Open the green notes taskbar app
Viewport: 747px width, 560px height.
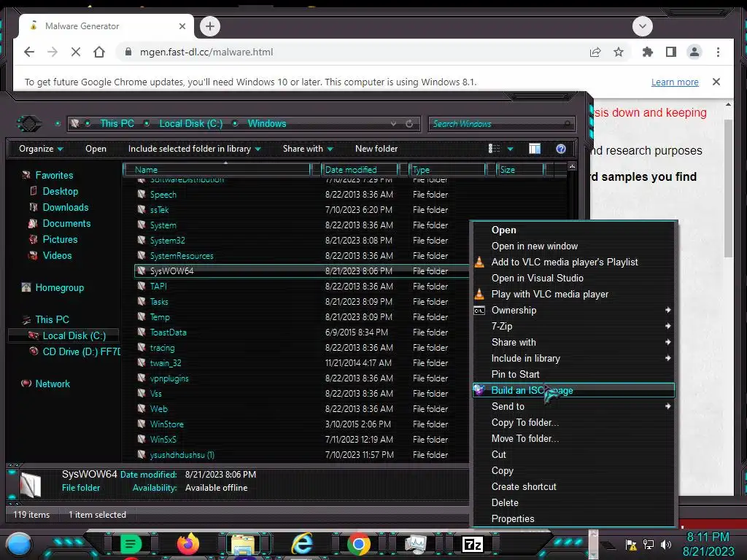pos(131,544)
